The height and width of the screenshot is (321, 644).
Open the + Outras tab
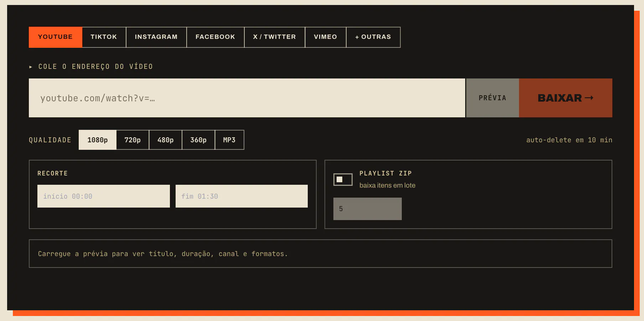tap(373, 37)
